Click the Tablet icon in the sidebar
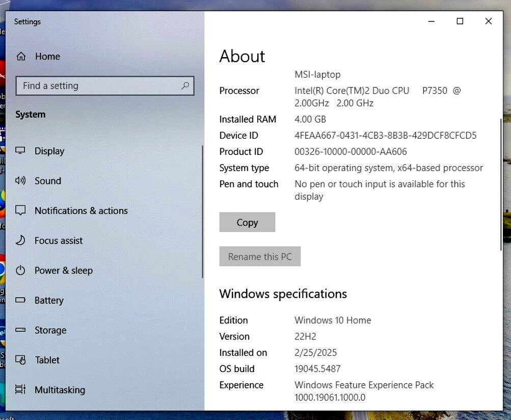 coord(20,360)
